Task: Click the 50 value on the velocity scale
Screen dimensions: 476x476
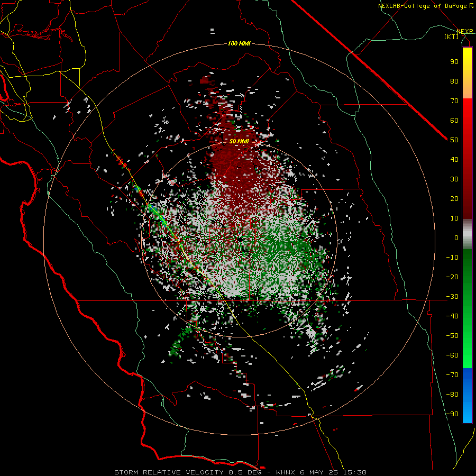Action: 454,140
